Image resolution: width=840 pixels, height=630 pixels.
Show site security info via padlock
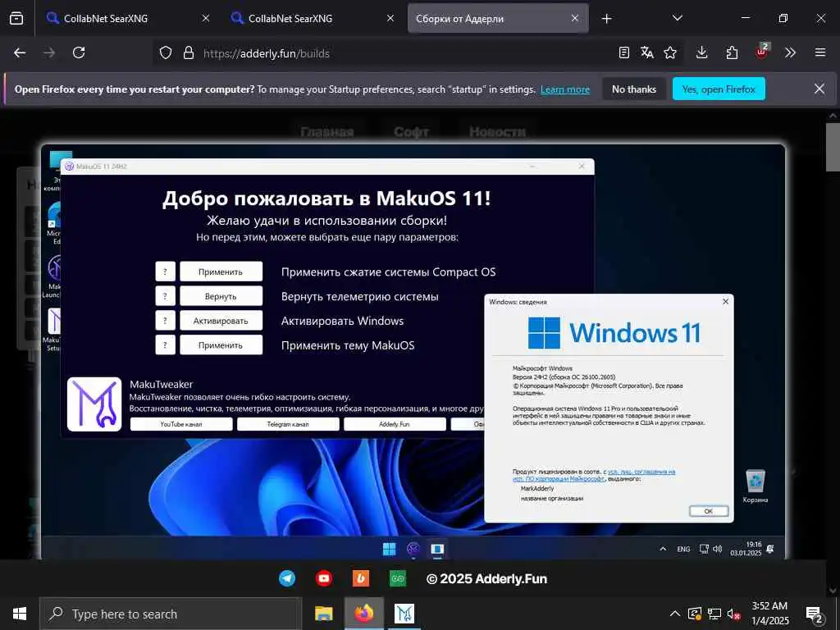(x=188, y=52)
